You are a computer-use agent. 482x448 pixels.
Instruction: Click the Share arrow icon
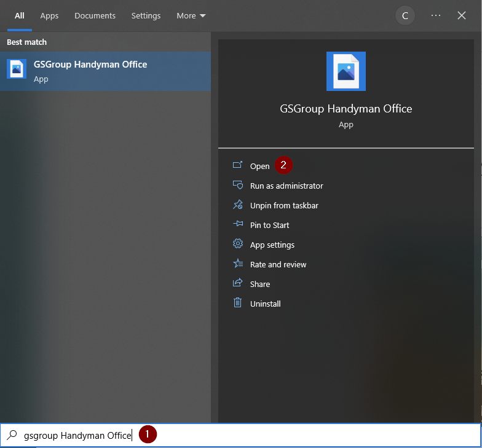tap(237, 283)
